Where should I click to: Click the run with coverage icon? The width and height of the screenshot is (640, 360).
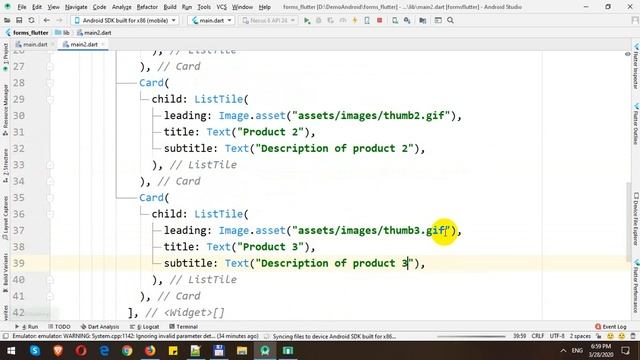tap(331, 20)
